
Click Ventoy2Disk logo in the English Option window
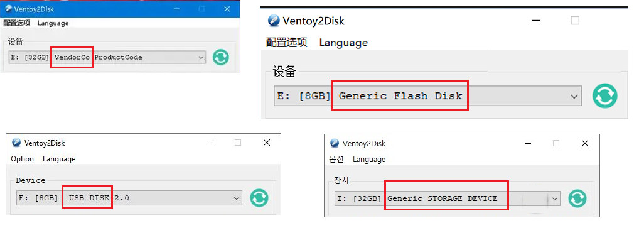(16, 143)
